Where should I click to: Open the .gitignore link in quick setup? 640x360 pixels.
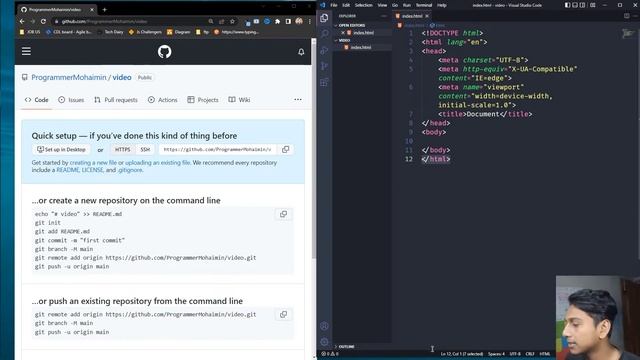tap(130, 170)
